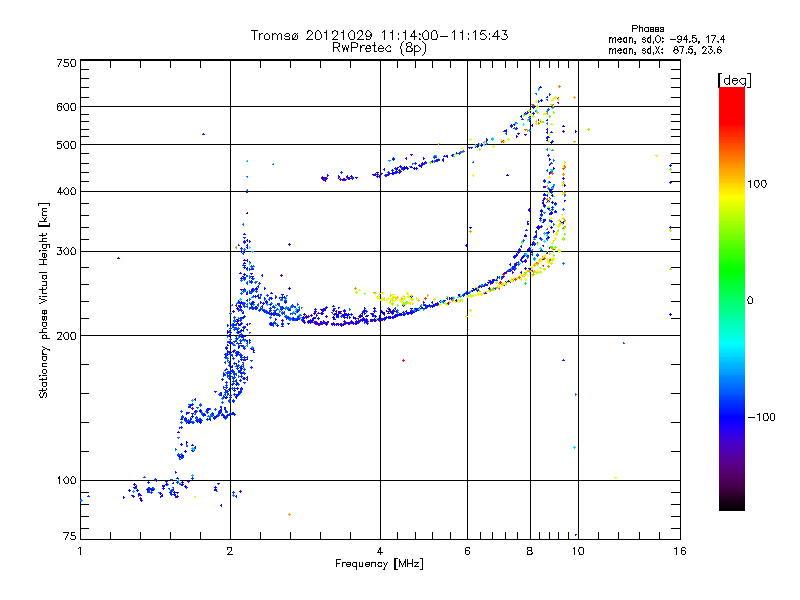Click the colorbar tick label '100'
This screenshot has height=600, width=800.
(x=757, y=184)
